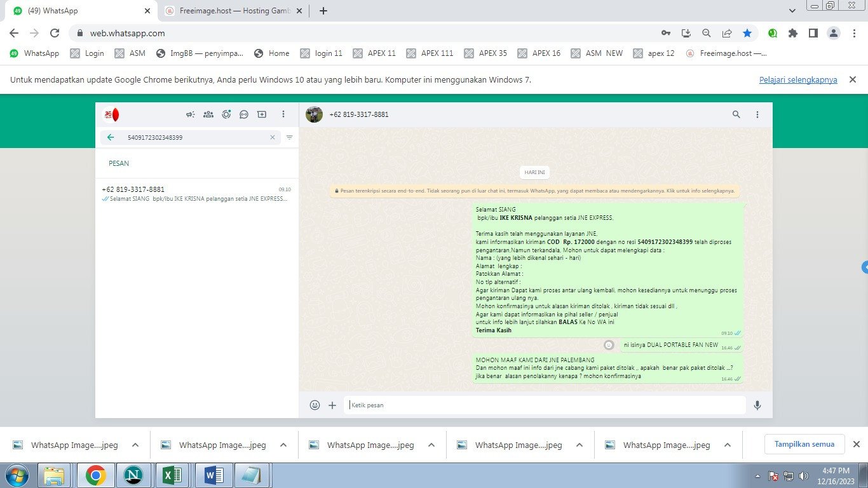This screenshot has height=488, width=868.
Task: Click the end-to-end encryption notice
Action: pos(535,191)
